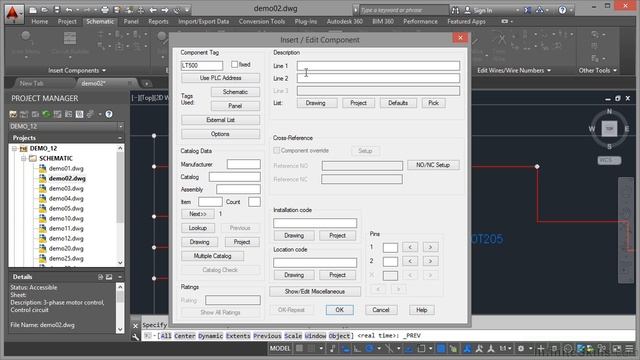Image resolution: width=640 pixels, height=360 pixels.
Task: Click the OK button in the dialog
Action: pos(340,310)
